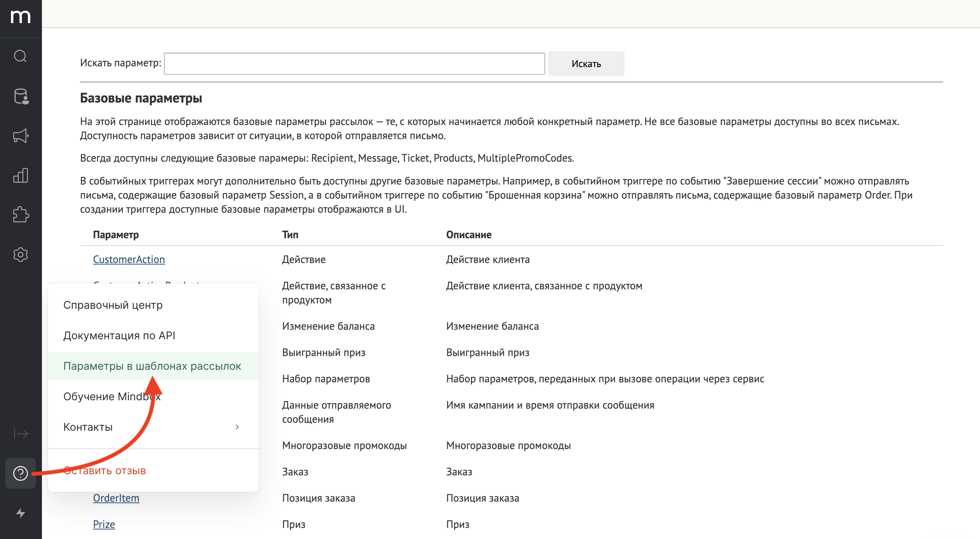Open the search icon in sidebar
980x539 pixels.
[x=21, y=56]
